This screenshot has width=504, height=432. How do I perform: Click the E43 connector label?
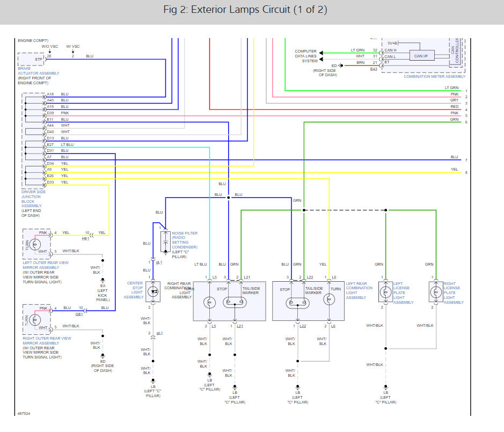click(374, 69)
